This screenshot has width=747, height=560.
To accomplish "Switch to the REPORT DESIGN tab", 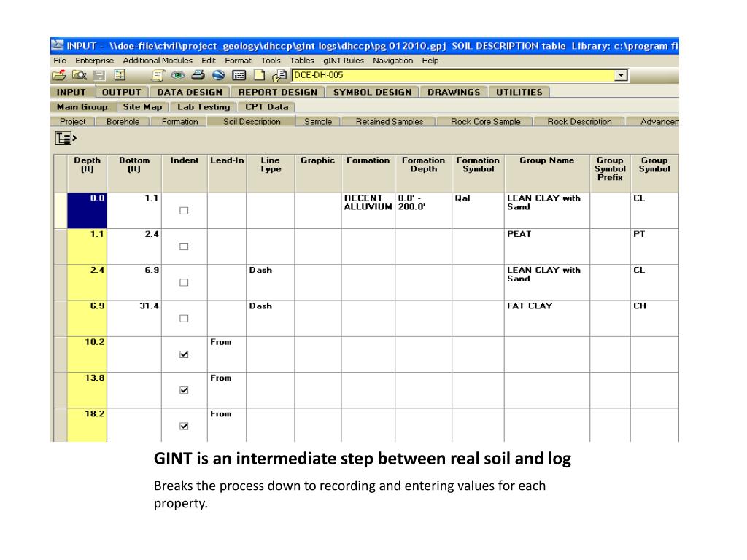I will coord(278,92).
